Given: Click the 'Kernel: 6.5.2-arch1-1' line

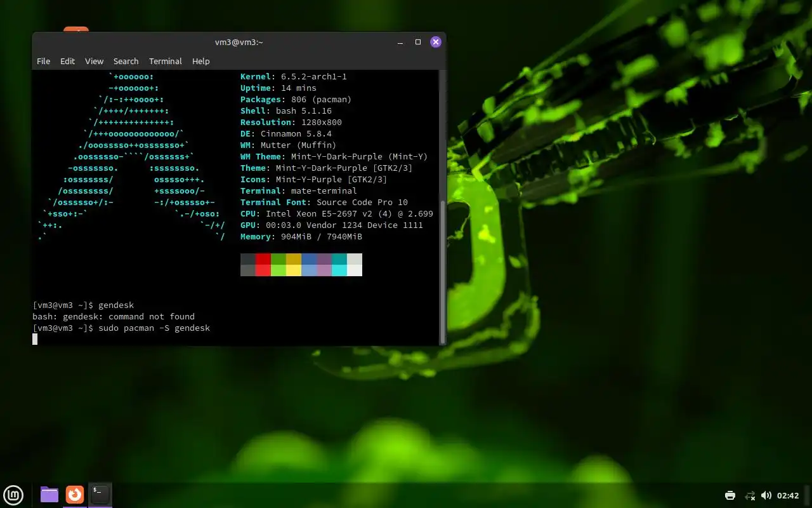Looking at the screenshot, I should point(293,77).
